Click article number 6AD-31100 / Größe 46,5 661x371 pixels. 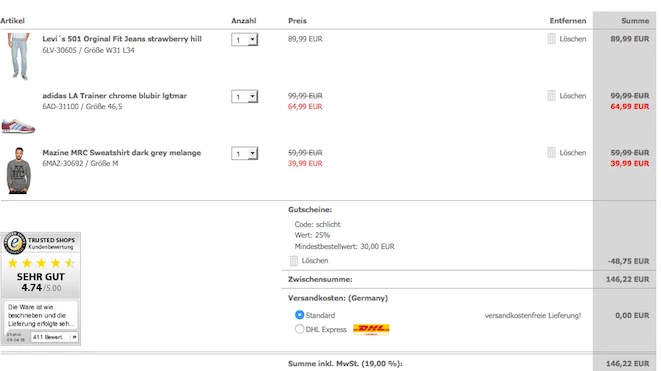click(82, 107)
